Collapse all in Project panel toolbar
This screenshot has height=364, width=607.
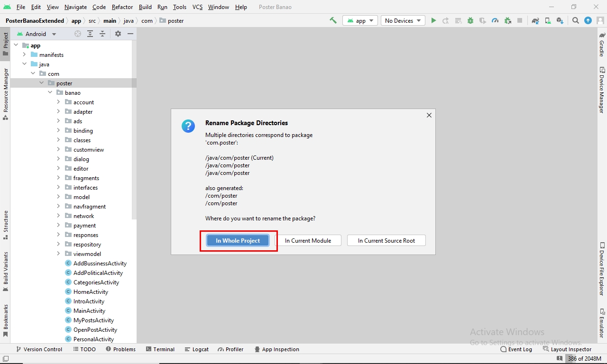pos(102,34)
